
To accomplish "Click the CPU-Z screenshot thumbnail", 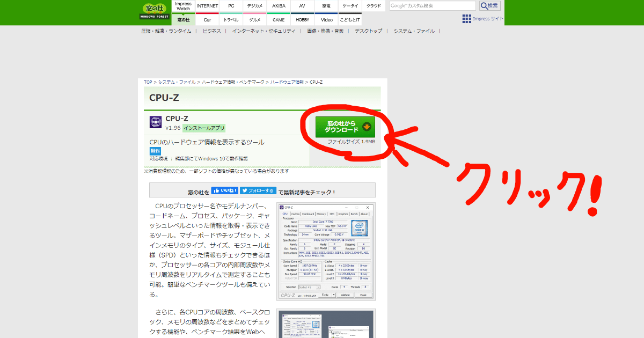I will pyautogui.click(x=326, y=252).
